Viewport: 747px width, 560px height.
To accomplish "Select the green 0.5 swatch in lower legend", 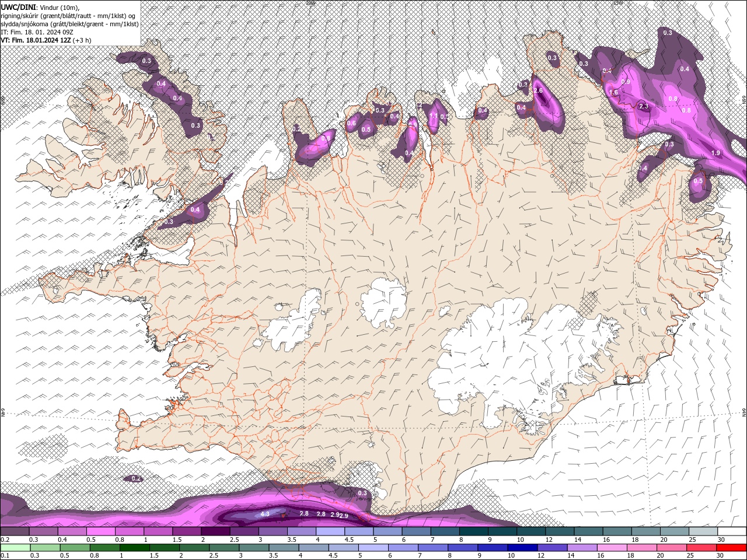I will 75,548.
